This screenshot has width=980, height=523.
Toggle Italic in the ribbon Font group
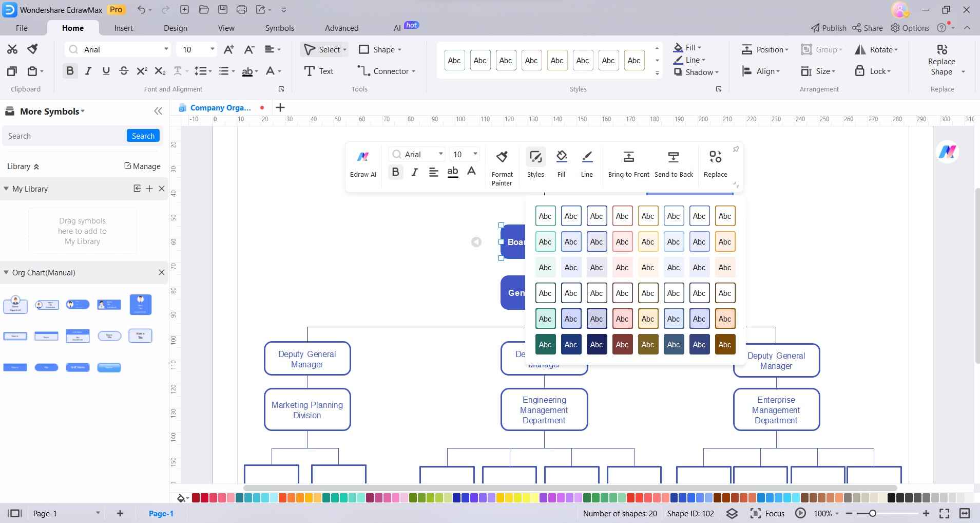pos(88,71)
